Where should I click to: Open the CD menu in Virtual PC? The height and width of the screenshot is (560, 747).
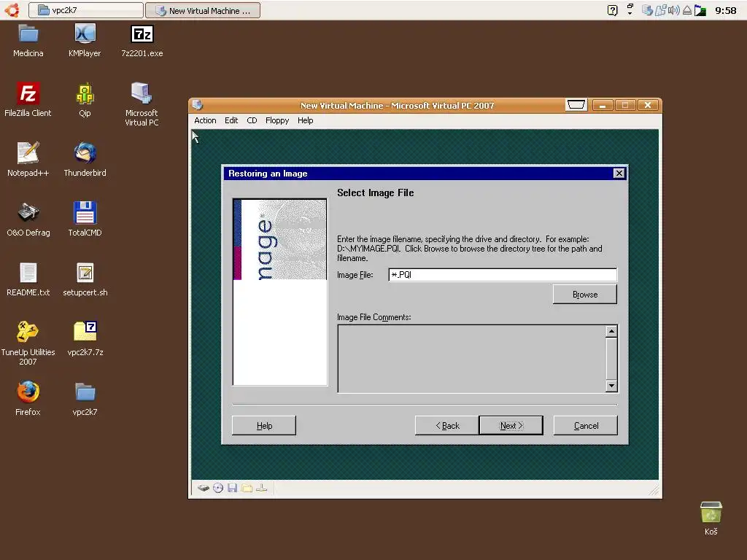click(252, 120)
